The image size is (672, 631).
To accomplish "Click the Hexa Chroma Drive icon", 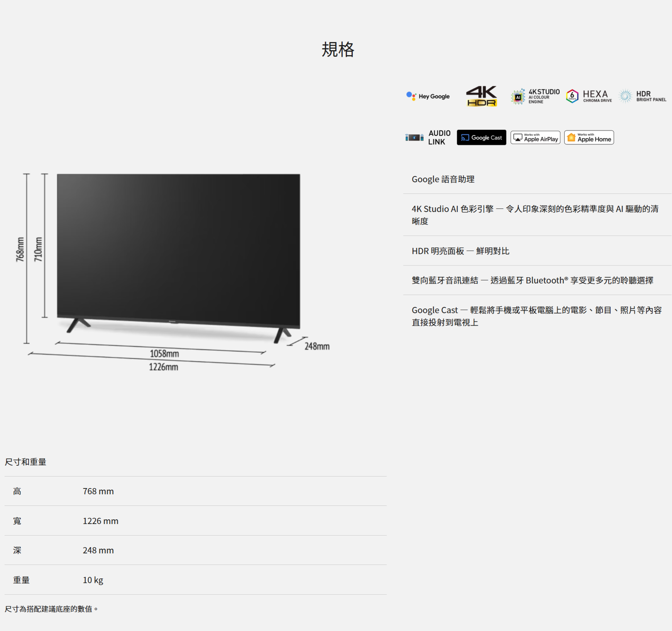I will click(589, 96).
